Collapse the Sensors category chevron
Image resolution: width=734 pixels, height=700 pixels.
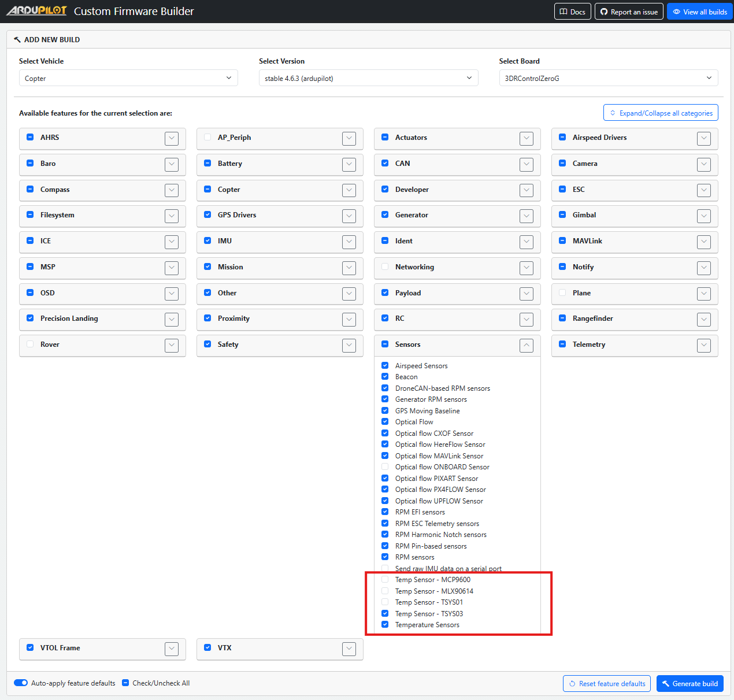527,345
